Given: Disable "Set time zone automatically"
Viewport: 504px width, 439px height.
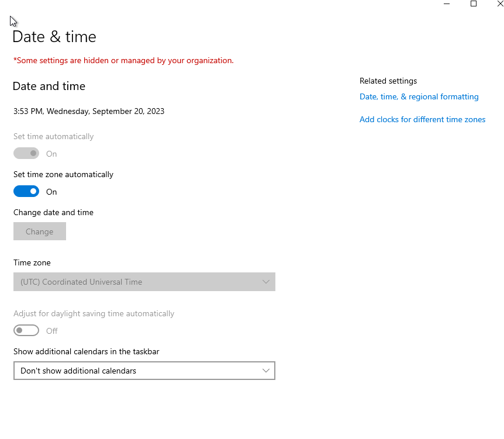Looking at the screenshot, I should [26, 191].
